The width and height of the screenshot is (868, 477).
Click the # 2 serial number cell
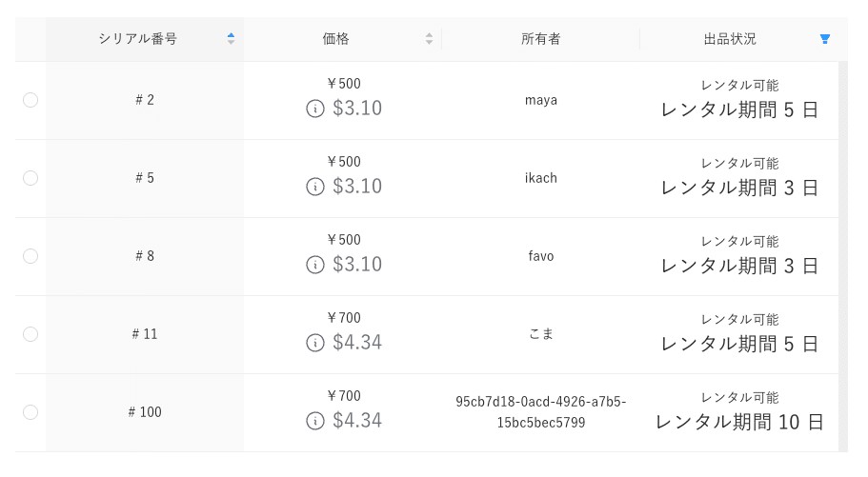(x=145, y=100)
